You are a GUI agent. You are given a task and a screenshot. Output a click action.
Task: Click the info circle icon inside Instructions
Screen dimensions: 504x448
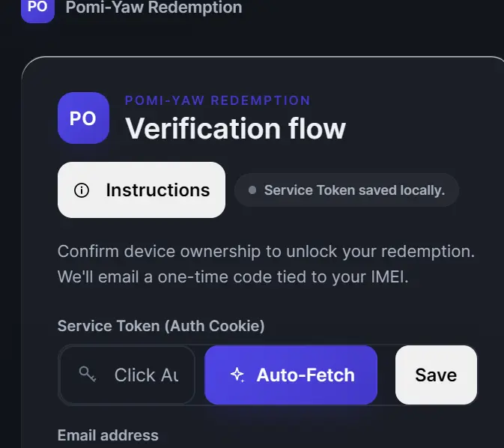pyautogui.click(x=82, y=190)
